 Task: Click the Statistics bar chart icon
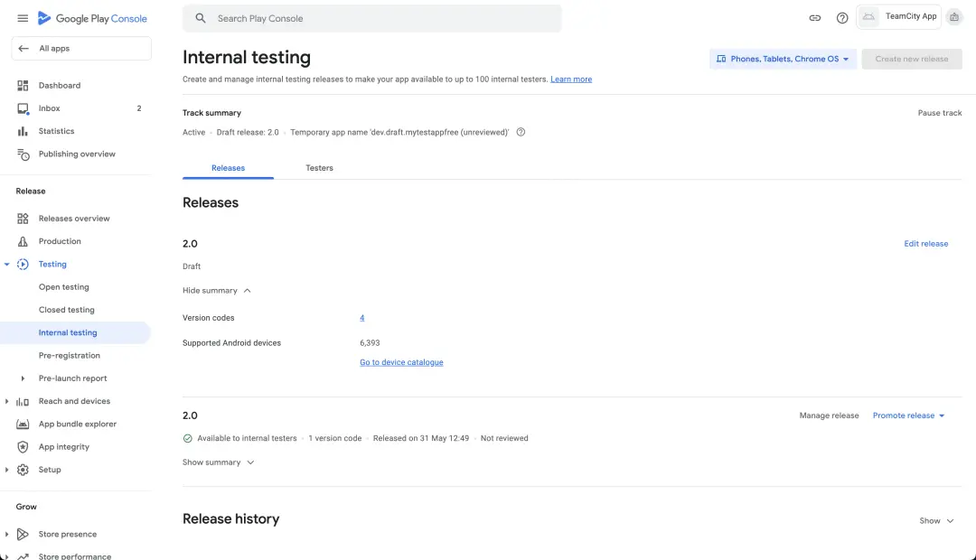[x=23, y=131]
